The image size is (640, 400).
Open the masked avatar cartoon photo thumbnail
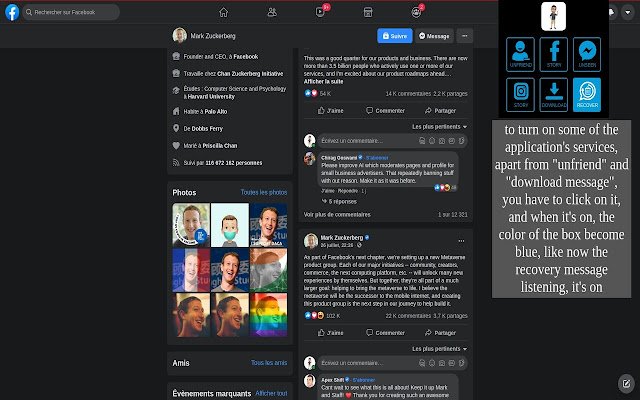(230, 225)
